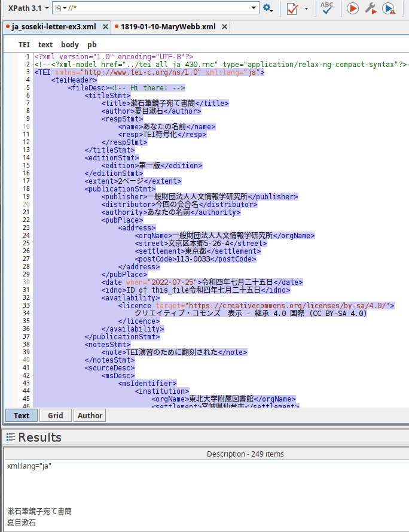Click line number 30 in the gutter
The height and width of the screenshot is (532, 409).
(x=26, y=282)
